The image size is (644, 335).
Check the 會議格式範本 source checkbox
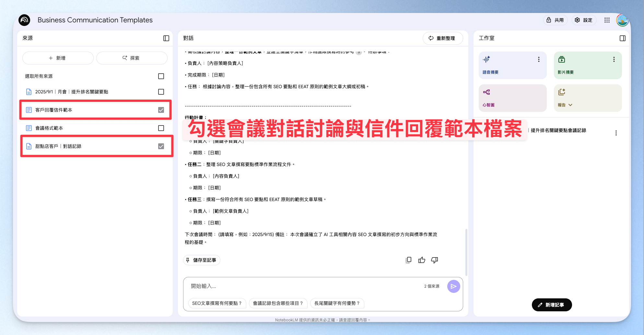(161, 128)
